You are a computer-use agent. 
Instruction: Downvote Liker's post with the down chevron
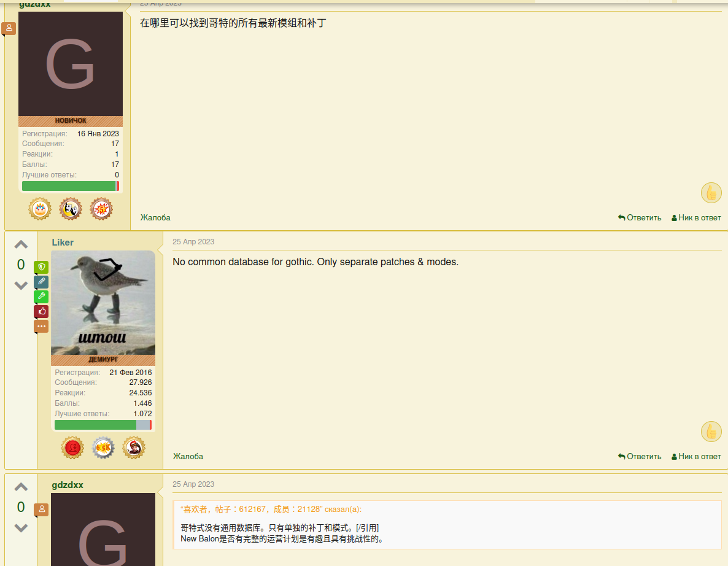pos(21,285)
